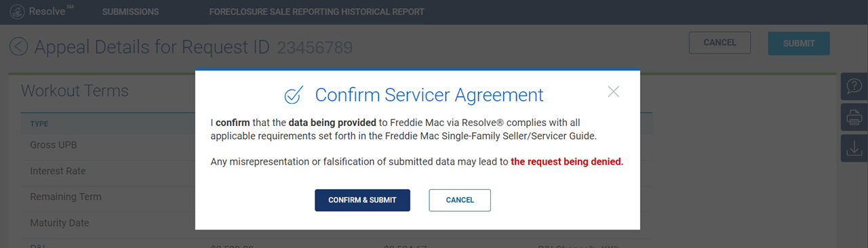Click the Request ID number 23456789
868x248 pixels.
315,47
